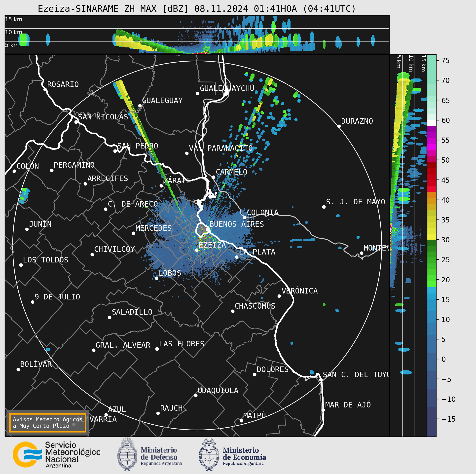The height and width of the screenshot is (474, 476).
Task: Click the white 60 dBZ band in color scale
Action: 432,123
